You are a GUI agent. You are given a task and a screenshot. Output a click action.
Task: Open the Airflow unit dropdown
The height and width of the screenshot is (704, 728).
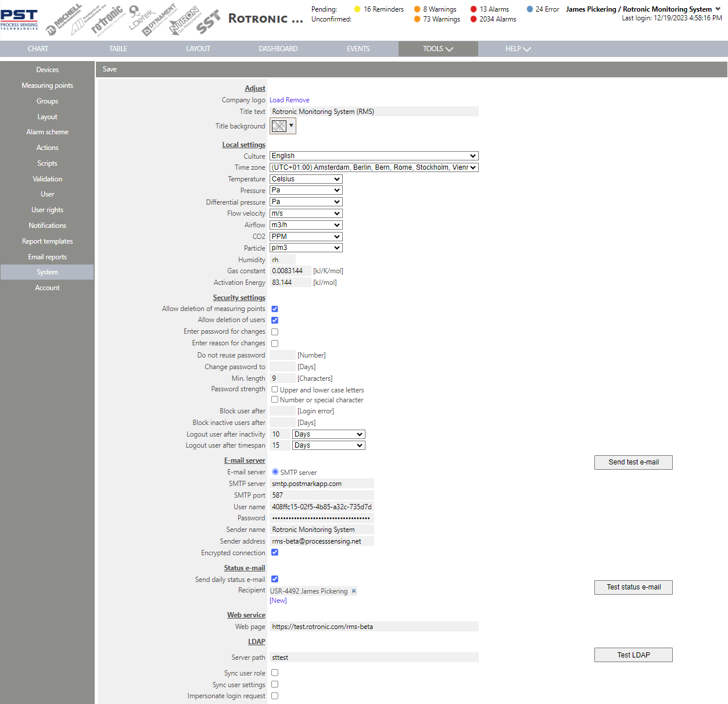[306, 225]
